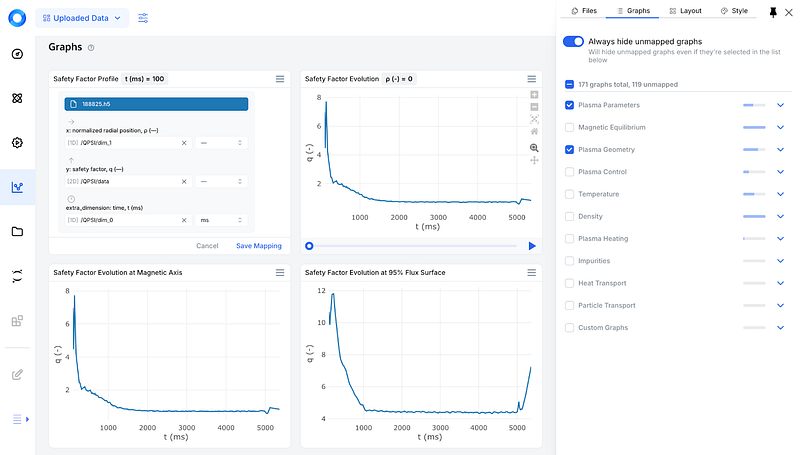
Task: Check Temperature checkbox
Action: point(569,194)
